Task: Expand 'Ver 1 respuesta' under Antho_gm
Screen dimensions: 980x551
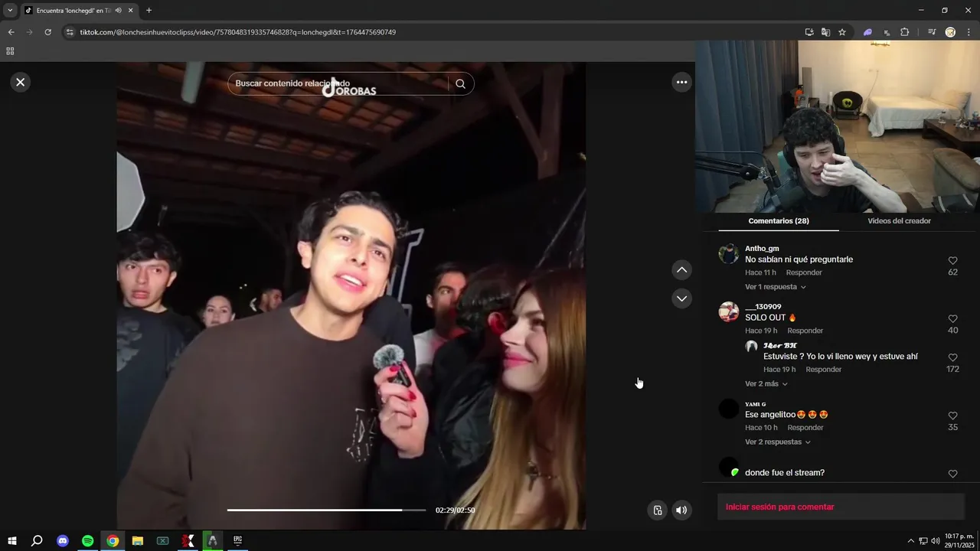Action: click(776, 287)
